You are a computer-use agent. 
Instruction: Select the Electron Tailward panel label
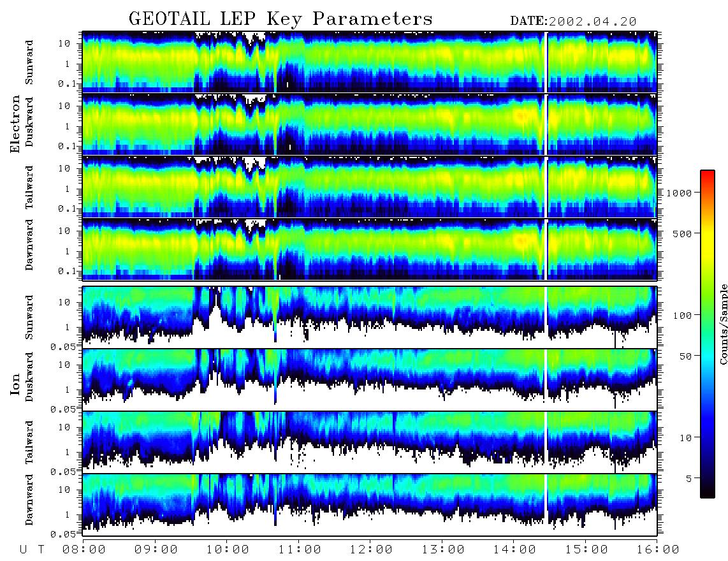[29, 187]
